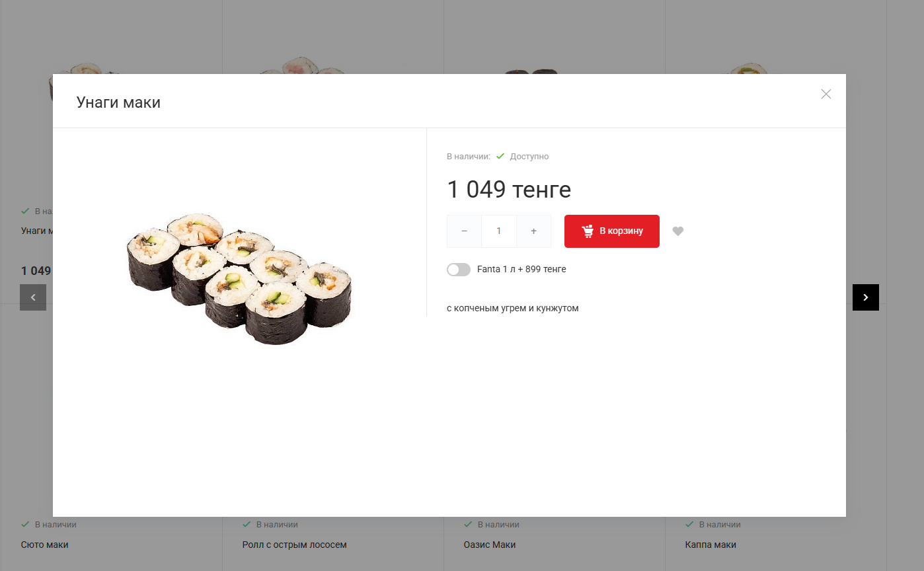Open the Ролл с острым лососем link
924x571 pixels.
295,545
